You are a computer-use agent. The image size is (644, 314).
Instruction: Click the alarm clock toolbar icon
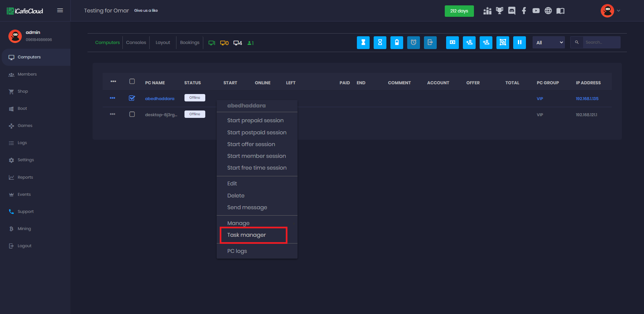[x=413, y=43]
